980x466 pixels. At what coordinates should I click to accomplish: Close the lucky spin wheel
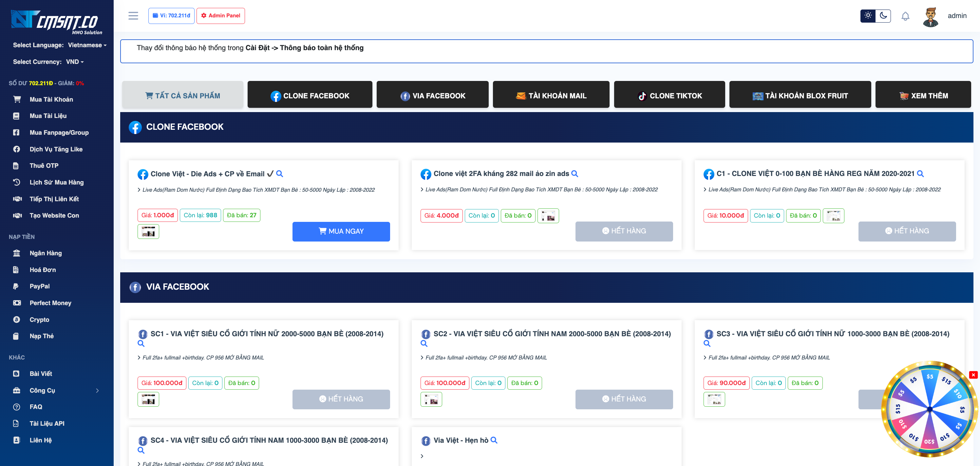(x=973, y=375)
